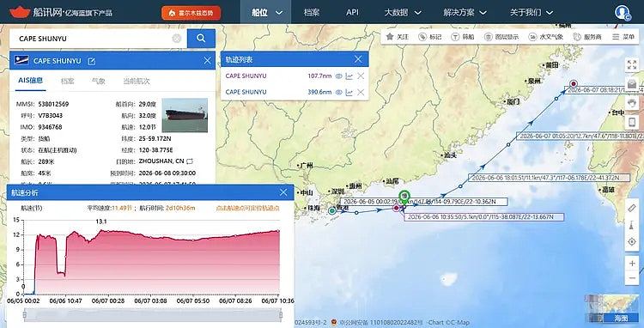
Task: Click the search magnifier button
Action: click(201, 38)
